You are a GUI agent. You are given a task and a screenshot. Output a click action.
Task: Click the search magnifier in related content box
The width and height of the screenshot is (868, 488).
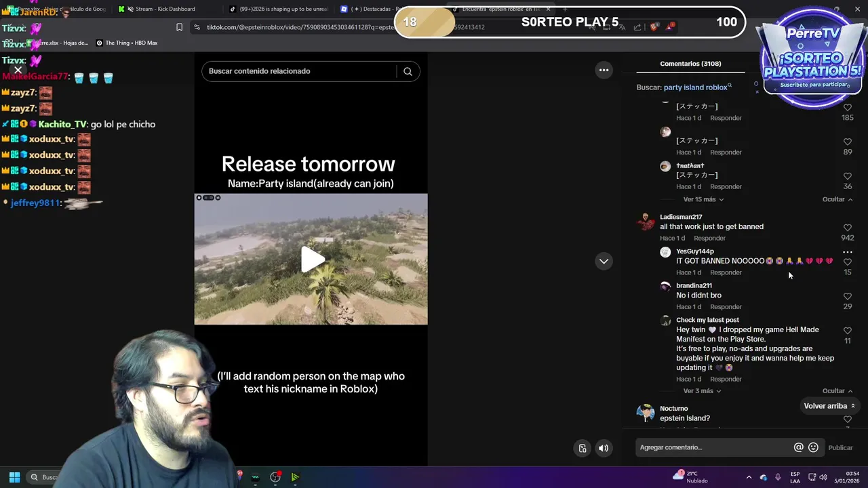pos(408,71)
